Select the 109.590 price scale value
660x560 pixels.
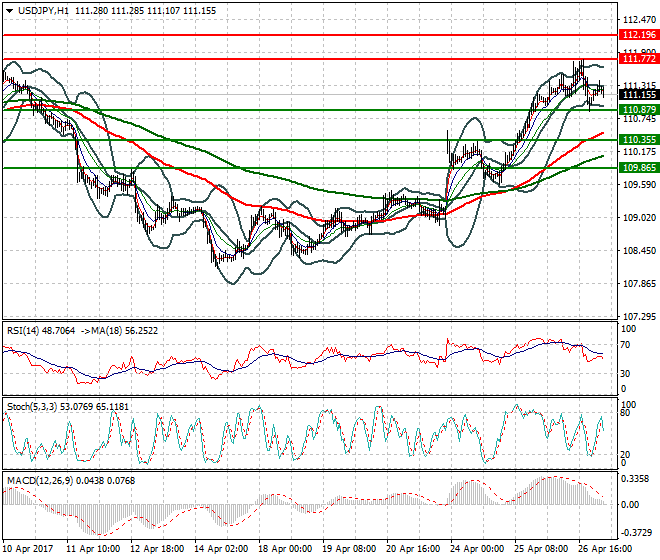[639, 184]
